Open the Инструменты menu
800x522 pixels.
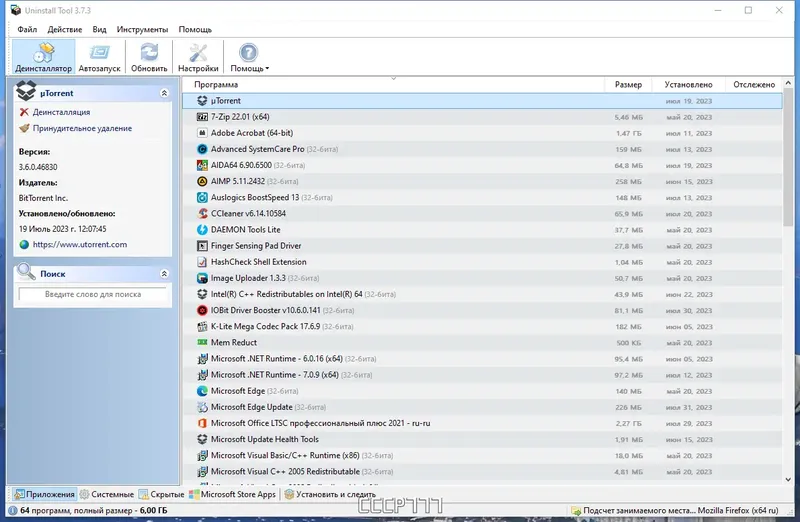coord(142,30)
